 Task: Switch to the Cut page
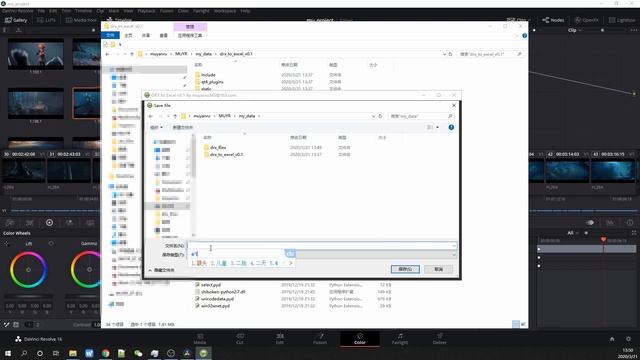point(240,339)
